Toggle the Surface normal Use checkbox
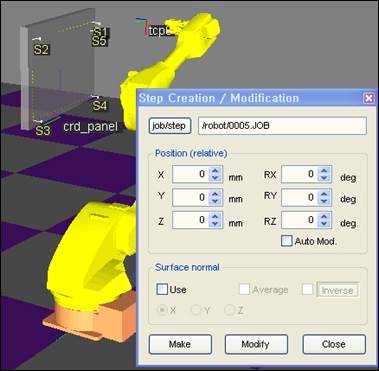Screen dimensions: 379x371 tap(162, 289)
